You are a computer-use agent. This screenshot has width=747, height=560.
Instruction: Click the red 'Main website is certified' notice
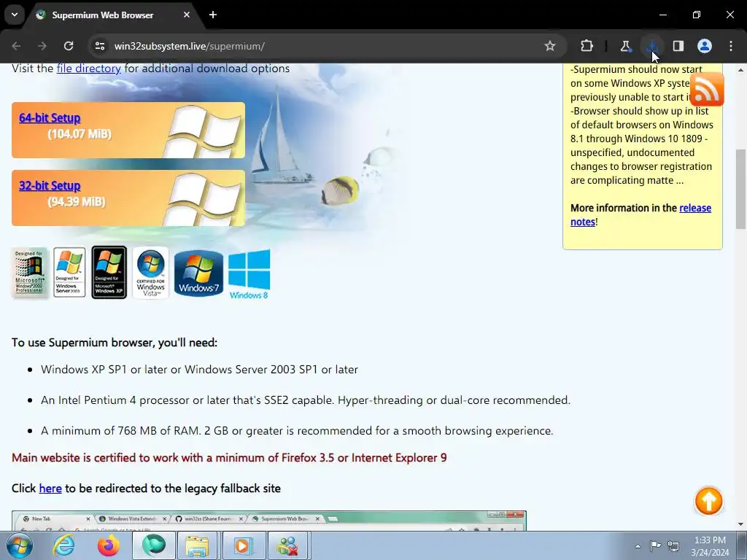(x=229, y=458)
